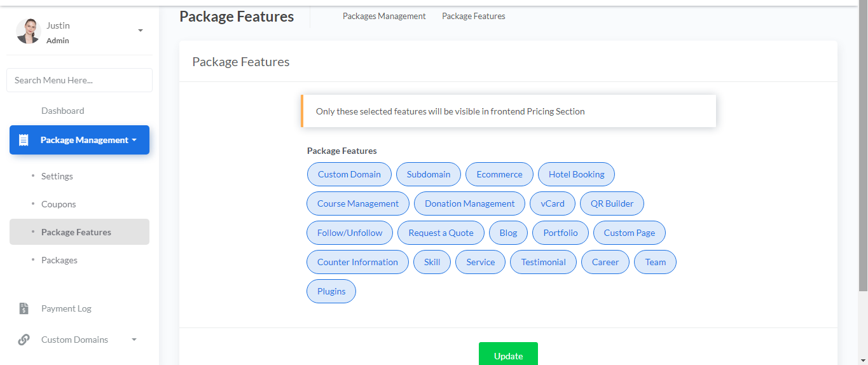The image size is (868, 365).
Task: Click the Package Management receipt icon
Action: [x=24, y=140]
